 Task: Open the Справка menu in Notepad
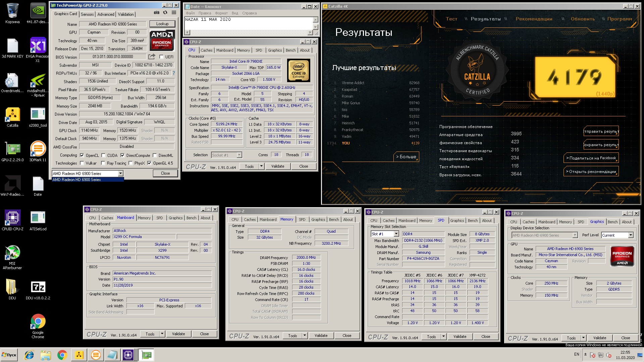tap(249, 13)
